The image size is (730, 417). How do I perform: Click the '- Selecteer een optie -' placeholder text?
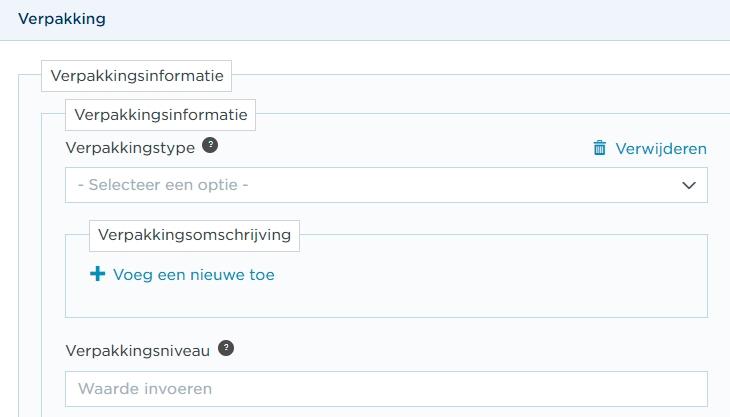tap(163, 185)
